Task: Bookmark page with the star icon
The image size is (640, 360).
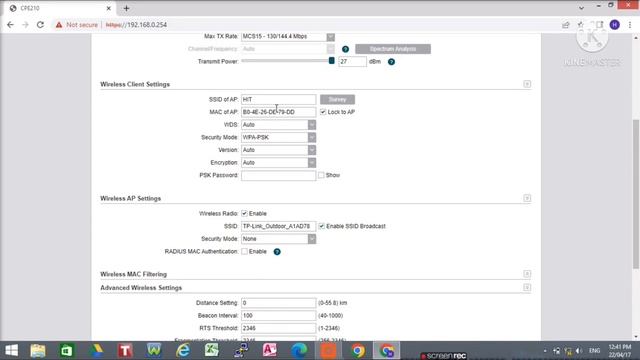Action: (580, 25)
